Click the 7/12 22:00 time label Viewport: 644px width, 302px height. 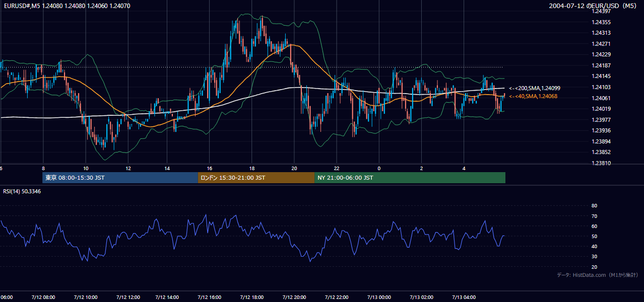337,297
